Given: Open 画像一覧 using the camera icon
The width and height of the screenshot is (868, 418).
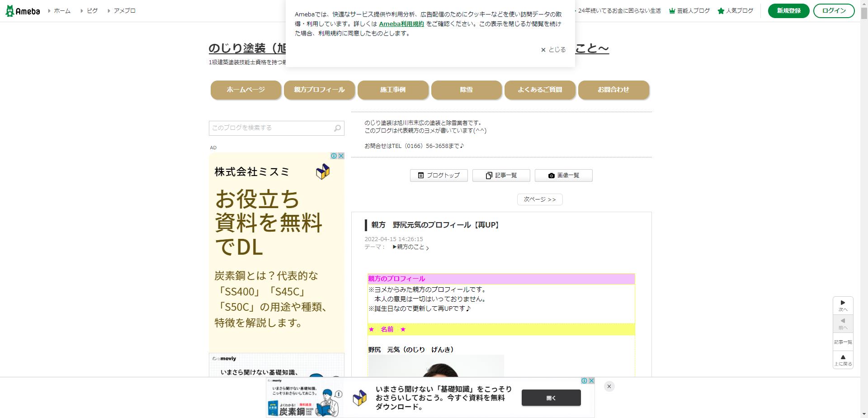Looking at the screenshot, I should point(552,176).
